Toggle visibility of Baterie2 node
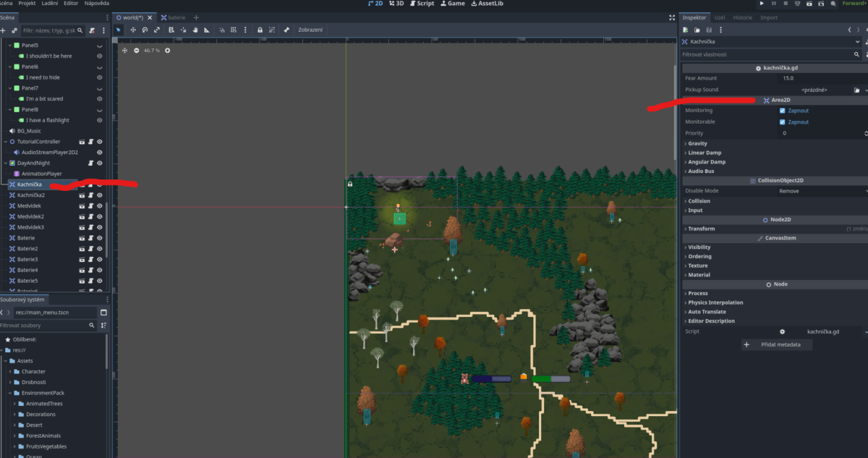The width and height of the screenshot is (868, 458). point(100,248)
